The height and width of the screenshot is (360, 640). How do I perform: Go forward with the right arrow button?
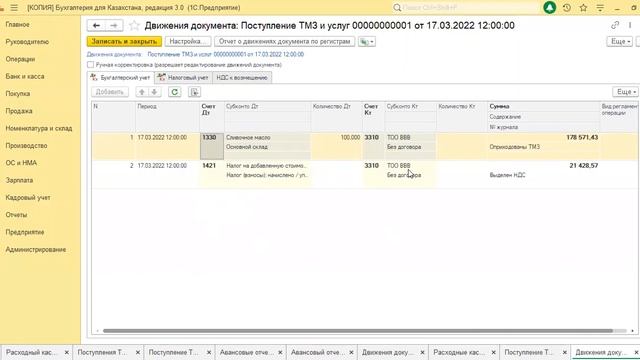(114, 25)
